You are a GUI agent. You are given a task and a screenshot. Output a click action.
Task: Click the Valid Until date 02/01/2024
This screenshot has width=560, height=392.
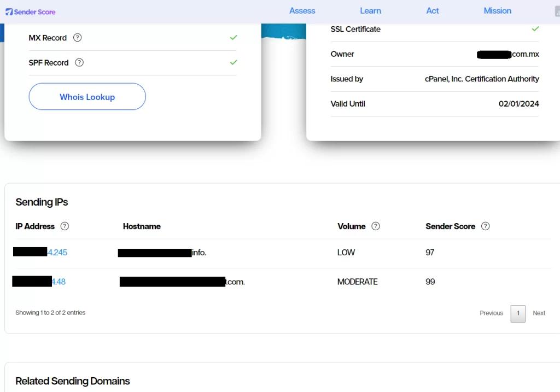(518, 104)
